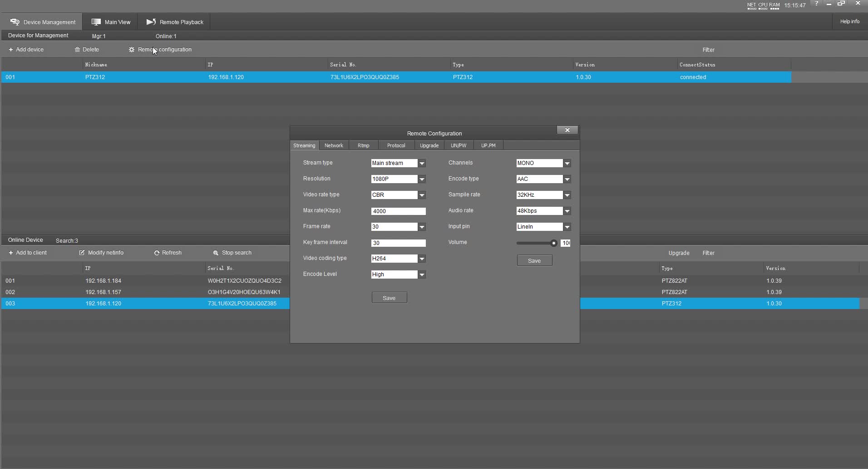Open the UP.PM tab
The width and height of the screenshot is (868, 469).
pos(488,145)
